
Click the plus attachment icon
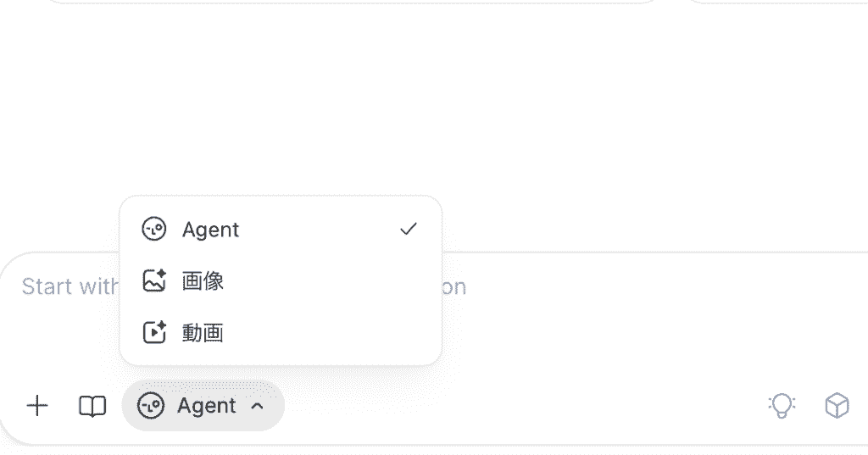[x=37, y=406]
